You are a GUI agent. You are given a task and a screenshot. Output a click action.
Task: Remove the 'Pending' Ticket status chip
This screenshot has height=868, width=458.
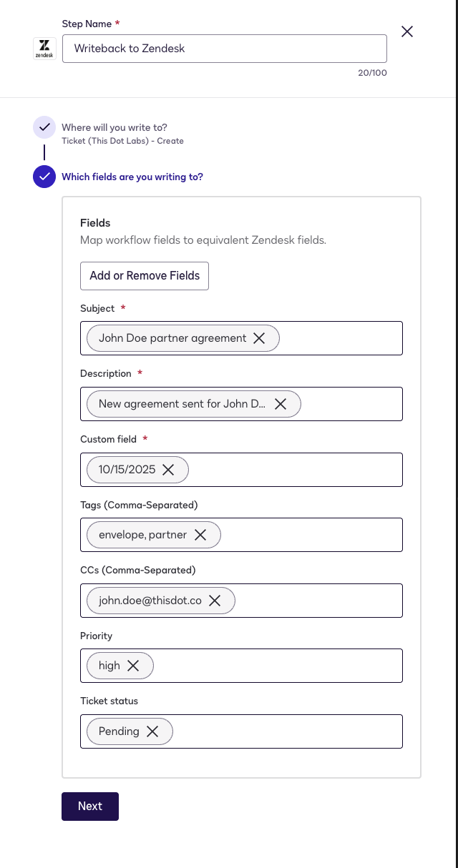[x=152, y=731]
